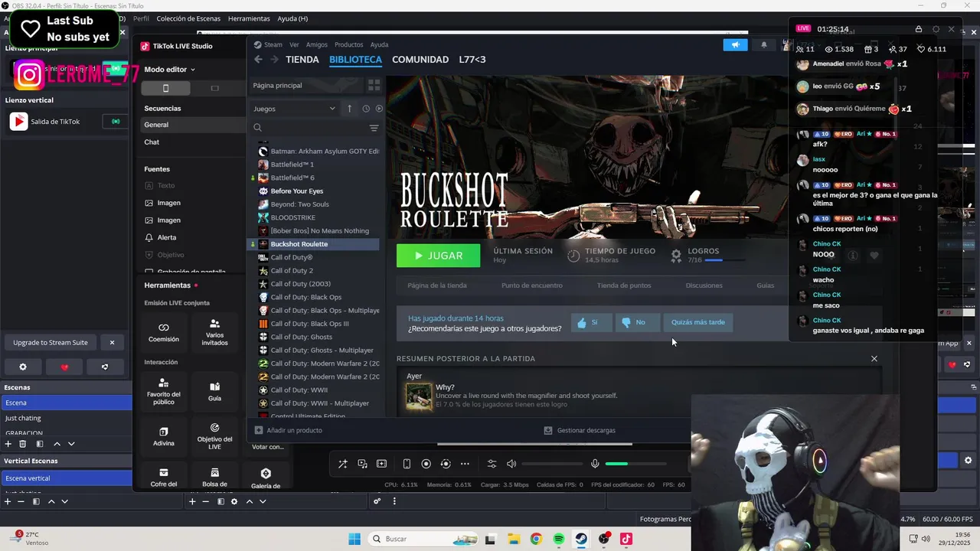
Task: Click the phone orientation icon in TikTok toolbar
Action: [407, 464]
